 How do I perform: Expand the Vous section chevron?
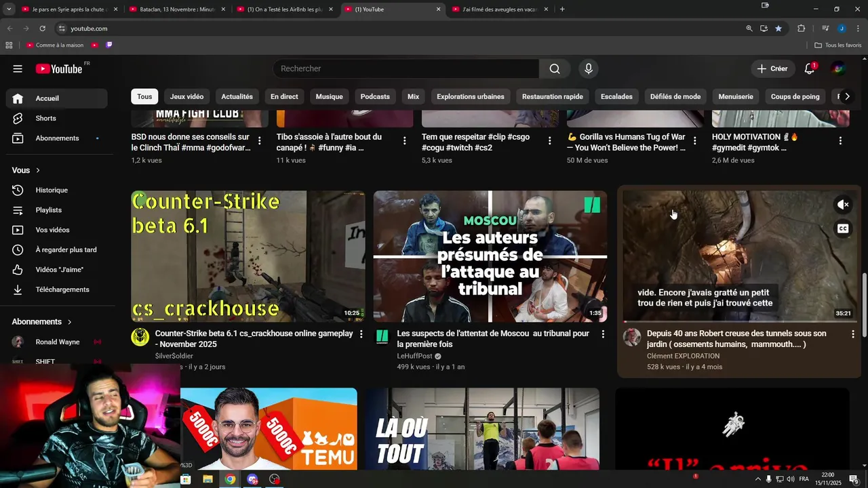pyautogui.click(x=38, y=171)
